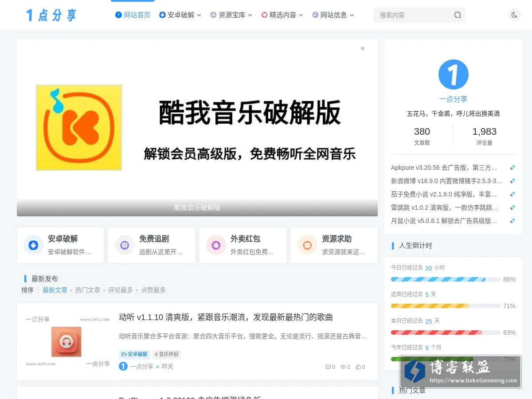Open article 动听 v1.1.10 清爽版 title
This screenshot has width=532, height=399.
pyautogui.click(x=226, y=317)
